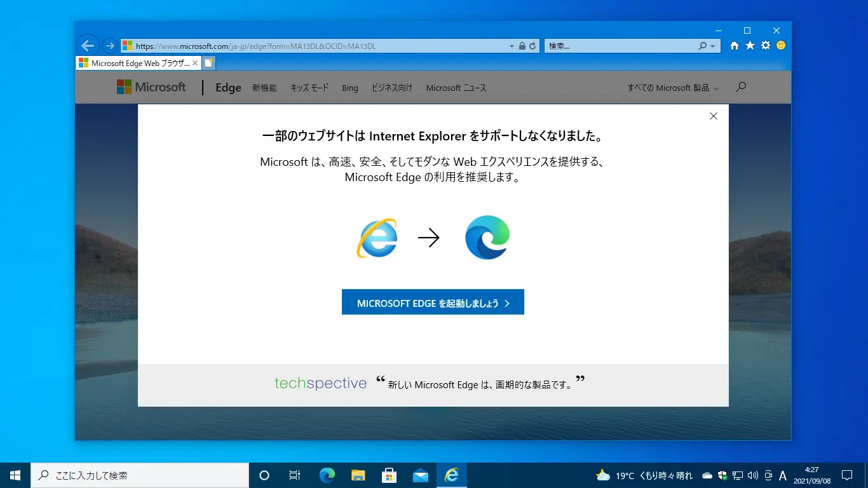Click the network tray icon

click(x=738, y=475)
